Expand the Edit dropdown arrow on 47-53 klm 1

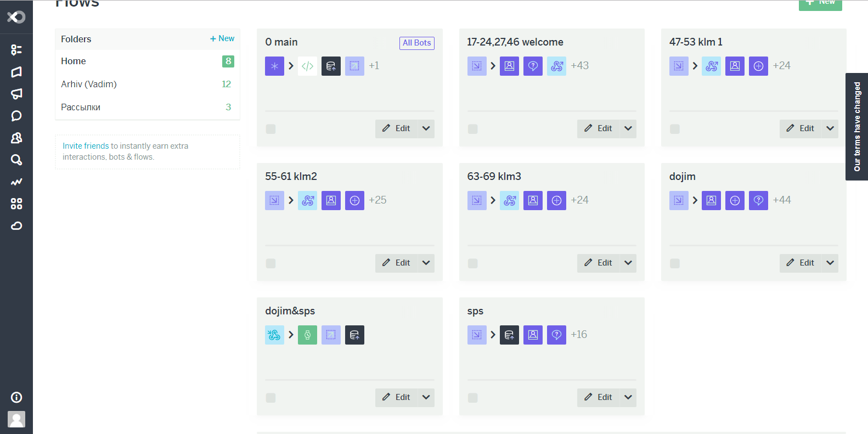click(x=830, y=128)
